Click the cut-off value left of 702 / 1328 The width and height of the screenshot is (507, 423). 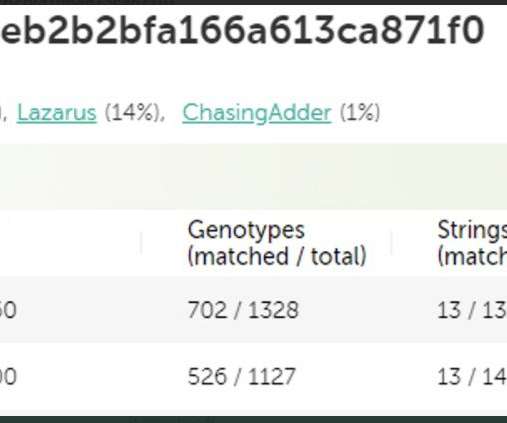pos(8,310)
